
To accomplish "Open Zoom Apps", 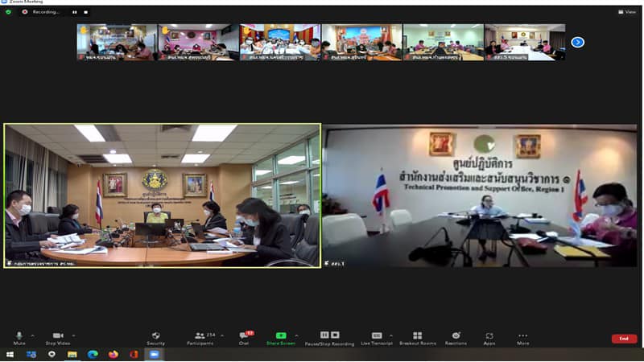I will [x=489, y=338].
